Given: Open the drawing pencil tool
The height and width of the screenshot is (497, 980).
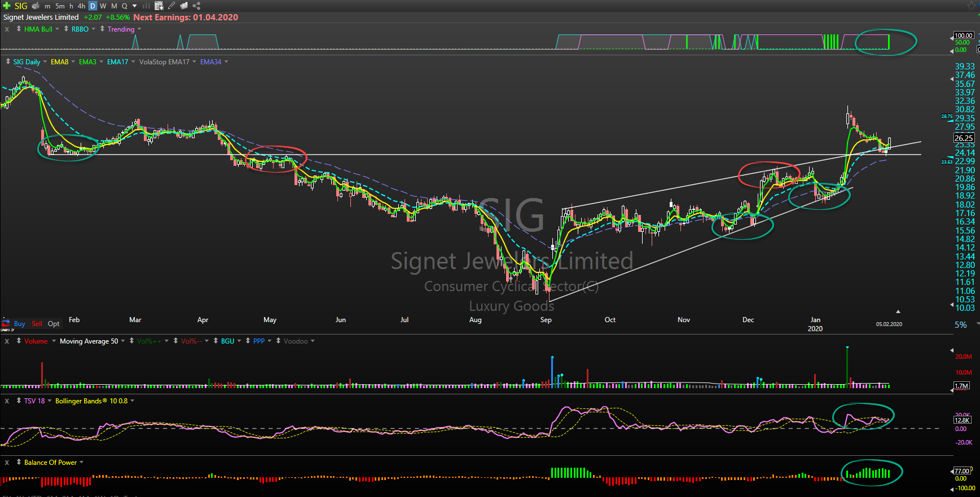Looking at the screenshot, I should click(x=172, y=6).
